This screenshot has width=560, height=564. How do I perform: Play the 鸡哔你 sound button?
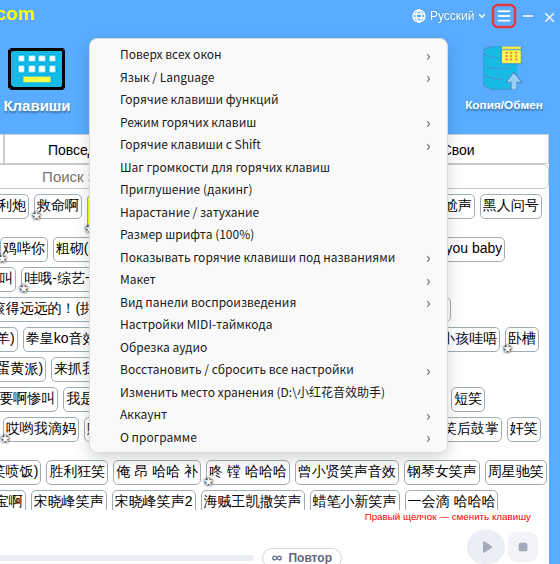coord(24,249)
